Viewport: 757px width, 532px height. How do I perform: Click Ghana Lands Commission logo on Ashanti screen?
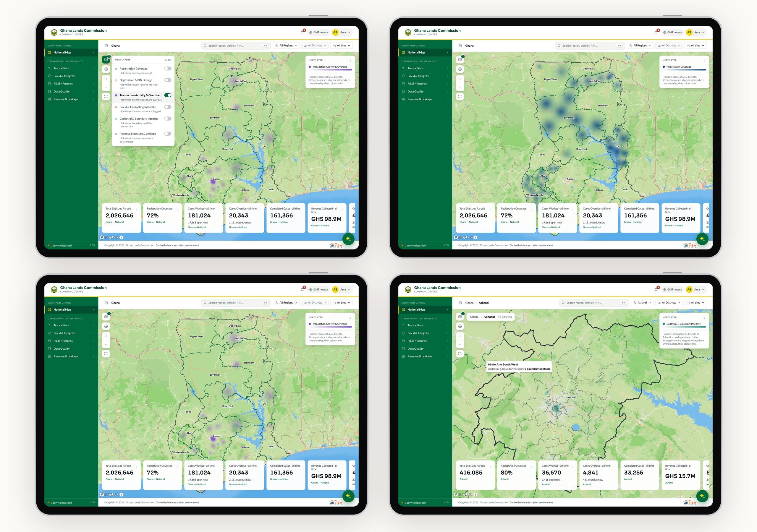(x=408, y=289)
